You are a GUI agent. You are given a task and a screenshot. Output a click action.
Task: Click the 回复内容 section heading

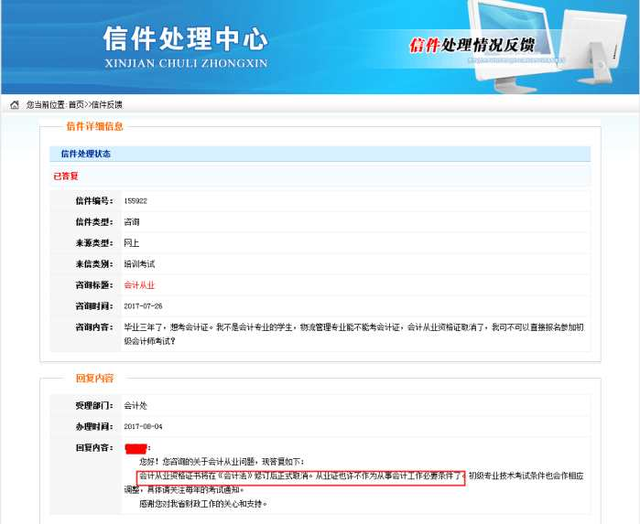coord(94,379)
